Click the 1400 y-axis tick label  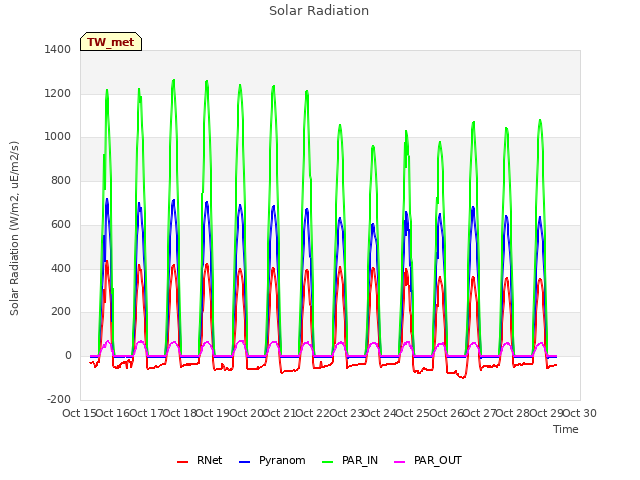[58, 49]
